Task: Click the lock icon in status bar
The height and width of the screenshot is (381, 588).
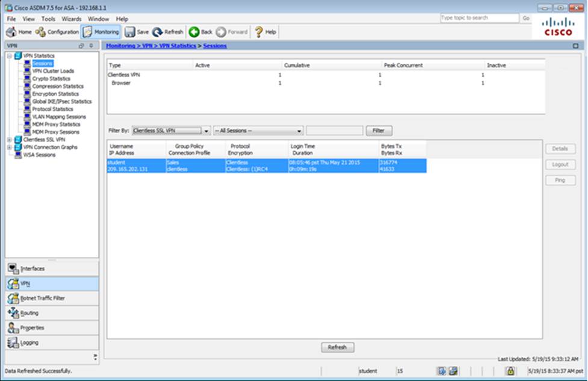Action: [510, 371]
